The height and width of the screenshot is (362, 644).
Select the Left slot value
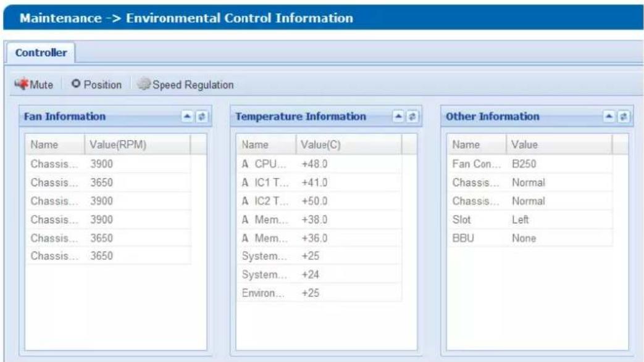tap(521, 220)
